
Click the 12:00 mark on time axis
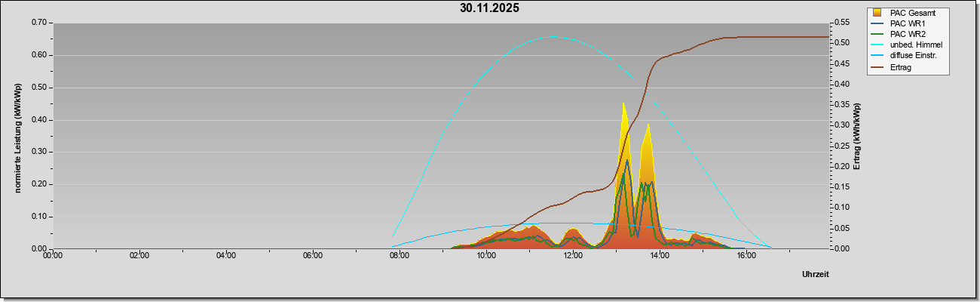pyautogui.click(x=573, y=255)
